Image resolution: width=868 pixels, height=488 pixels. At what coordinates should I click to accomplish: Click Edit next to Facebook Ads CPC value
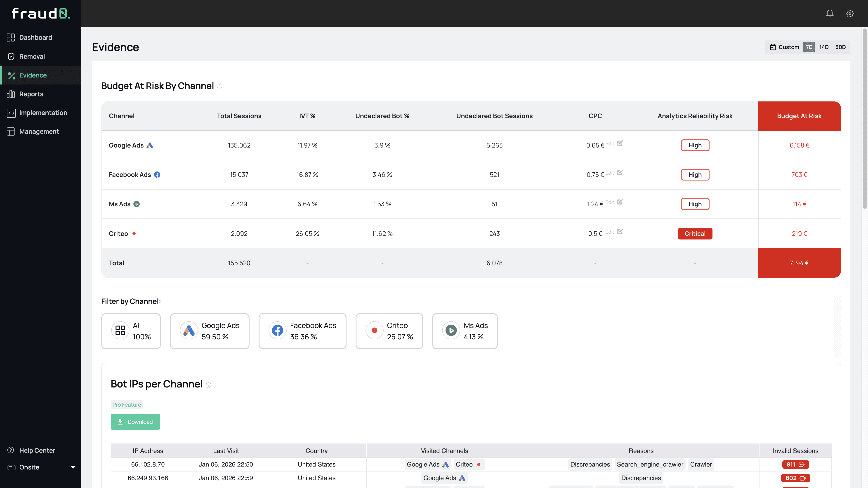[x=610, y=173]
